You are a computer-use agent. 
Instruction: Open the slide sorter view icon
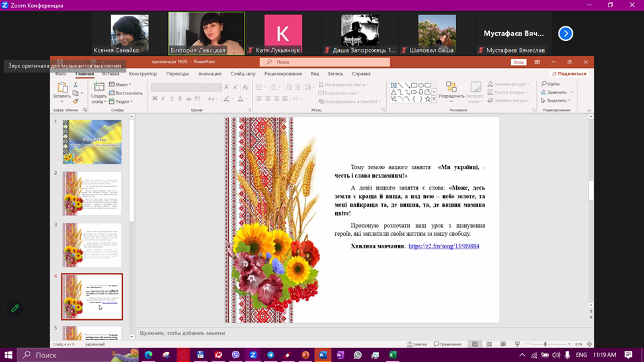pos(489,344)
